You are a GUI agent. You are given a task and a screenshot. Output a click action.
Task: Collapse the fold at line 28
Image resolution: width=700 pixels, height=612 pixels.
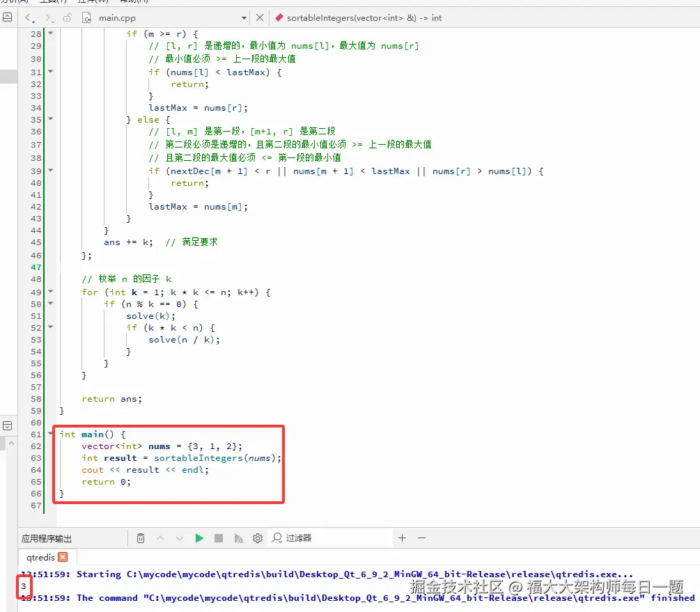pos(50,33)
